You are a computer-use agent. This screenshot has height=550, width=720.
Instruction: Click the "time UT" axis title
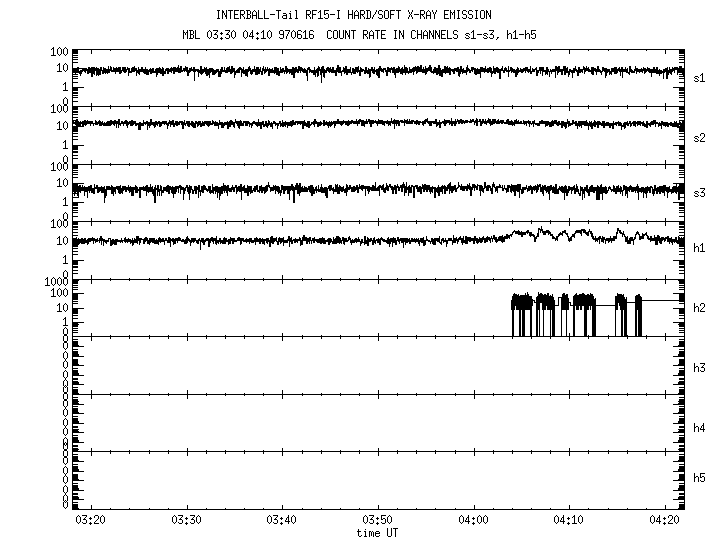pyautogui.click(x=378, y=533)
